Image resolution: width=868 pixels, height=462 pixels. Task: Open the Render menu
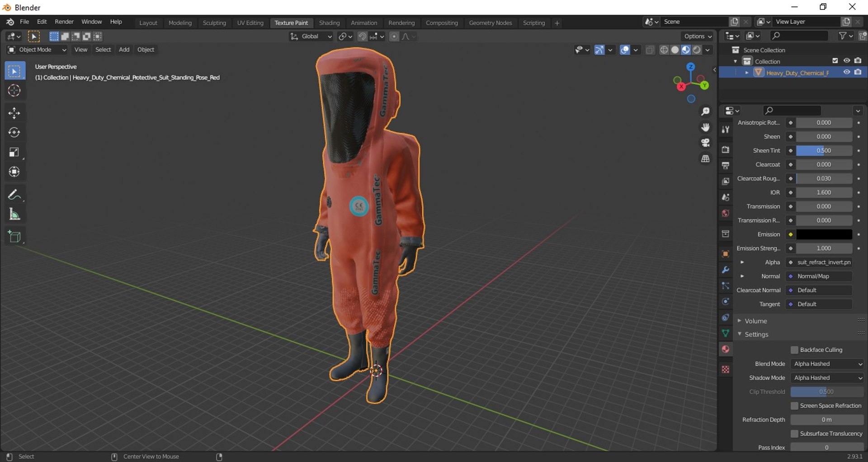point(64,22)
